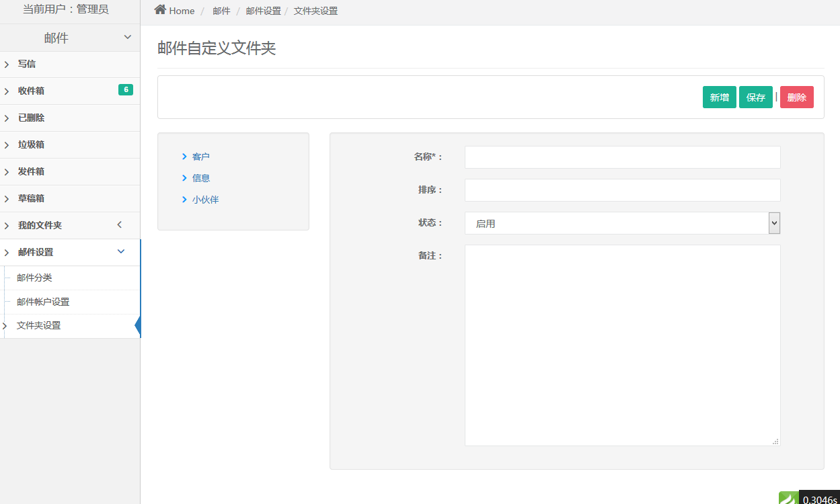Click the arrow icon beside 写信
The height and width of the screenshot is (504, 840).
point(7,65)
